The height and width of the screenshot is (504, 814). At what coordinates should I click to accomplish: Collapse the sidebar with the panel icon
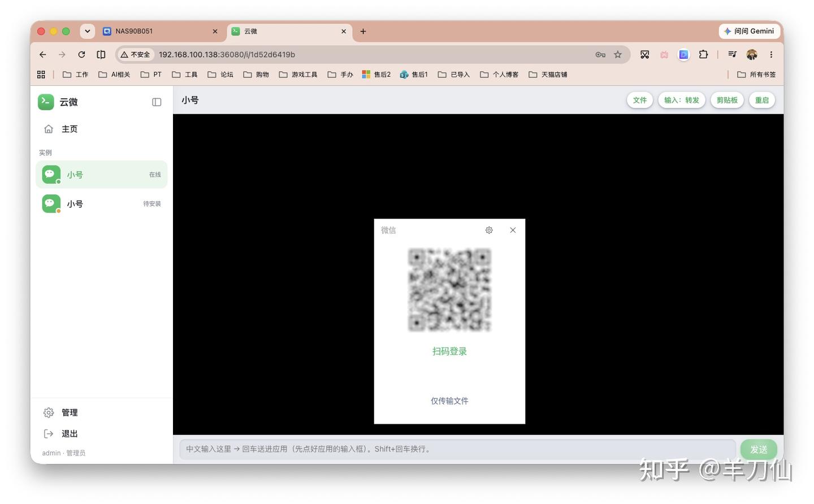[157, 102]
